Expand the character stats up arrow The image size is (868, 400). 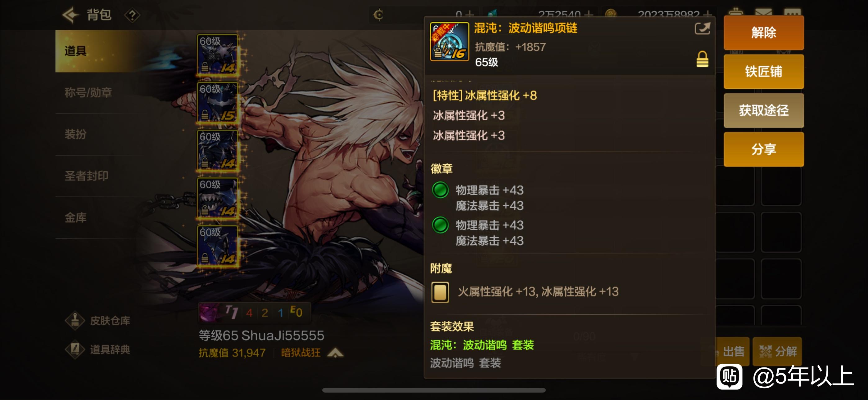[x=335, y=353]
